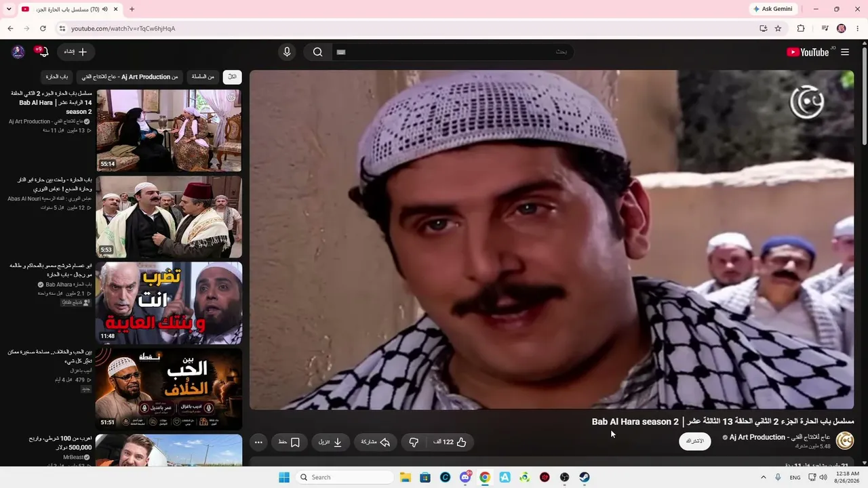The width and height of the screenshot is (868, 488).
Task: Go back to the previous page in Chrome
Action: pyautogui.click(x=10, y=28)
